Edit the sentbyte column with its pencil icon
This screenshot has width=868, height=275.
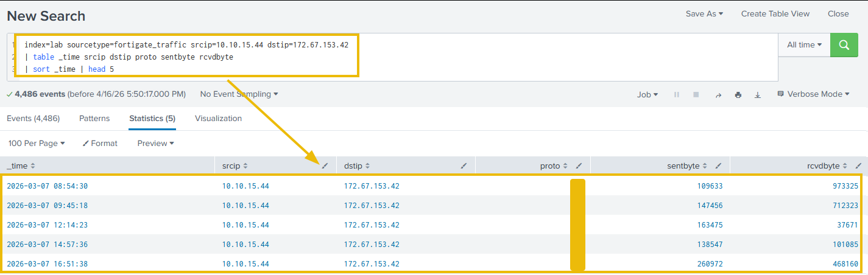[719, 165]
